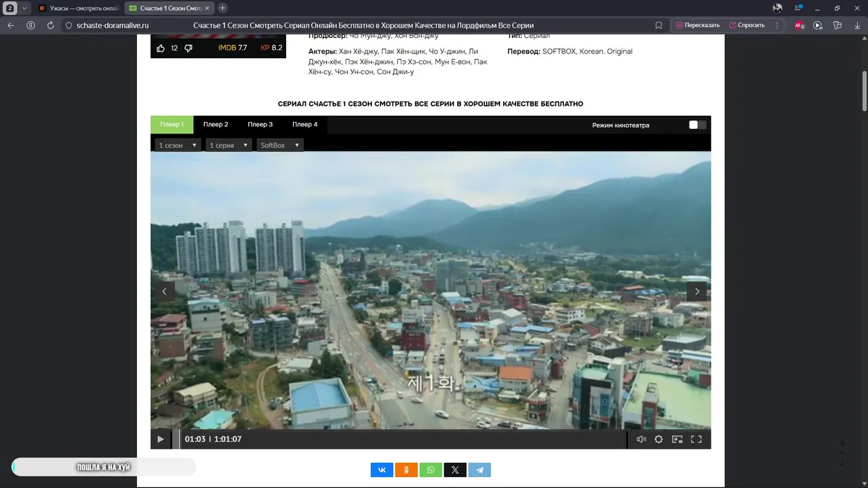This screenshot has width=868, height=488.
Task: Go to next episode arrow on video
Action: click(x=696, y=291)
